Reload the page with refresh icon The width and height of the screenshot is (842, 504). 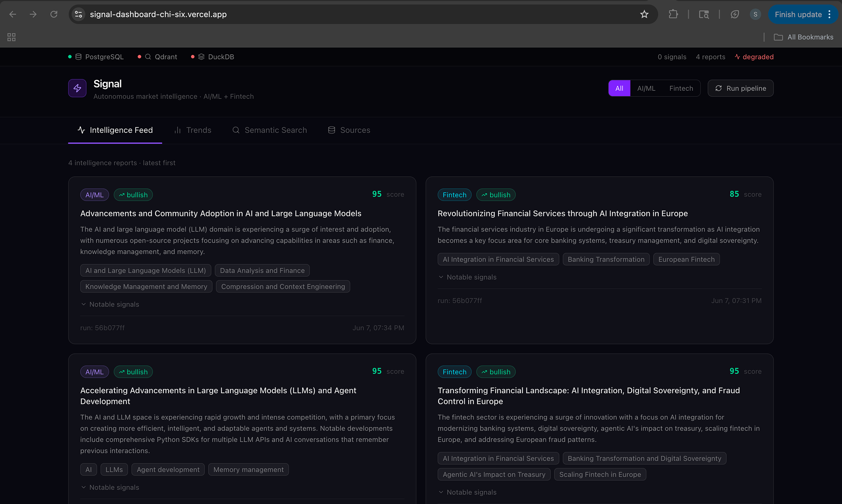pyautogui.click(x=54, y=14)
